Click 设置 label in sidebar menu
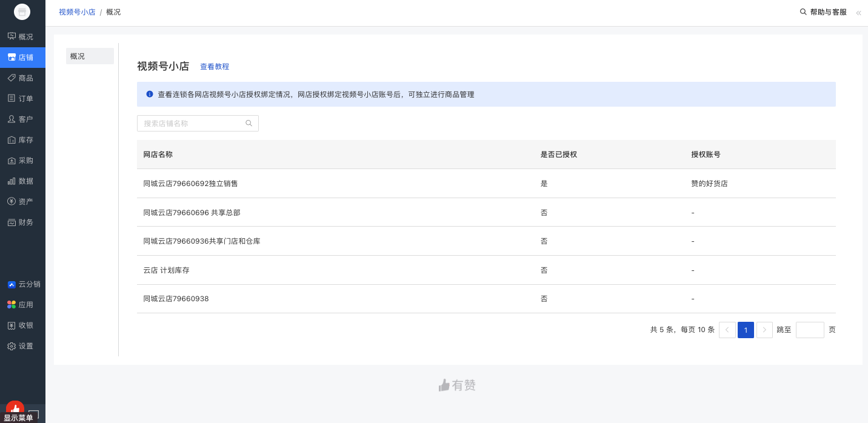 [26, 346]
